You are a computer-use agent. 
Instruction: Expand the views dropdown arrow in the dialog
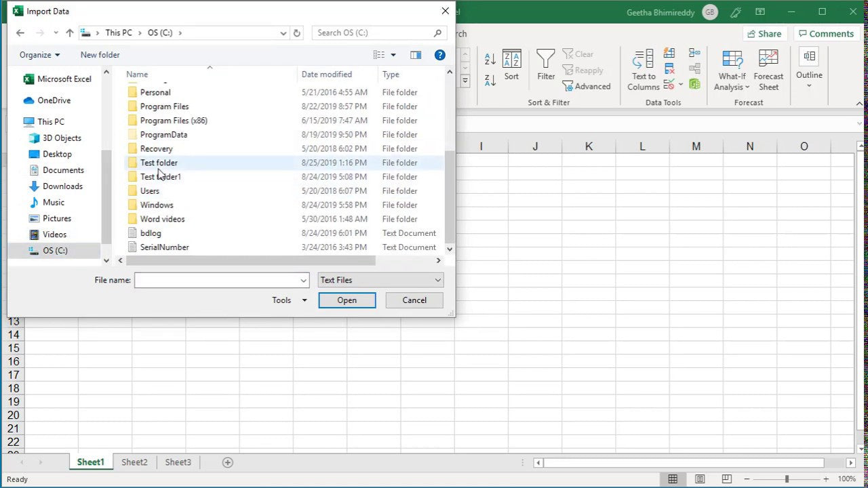click(x=392, y=55)
